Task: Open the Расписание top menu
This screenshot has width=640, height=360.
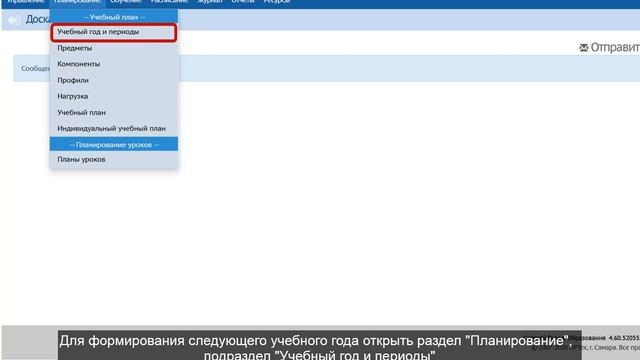Action: (169, 2)
